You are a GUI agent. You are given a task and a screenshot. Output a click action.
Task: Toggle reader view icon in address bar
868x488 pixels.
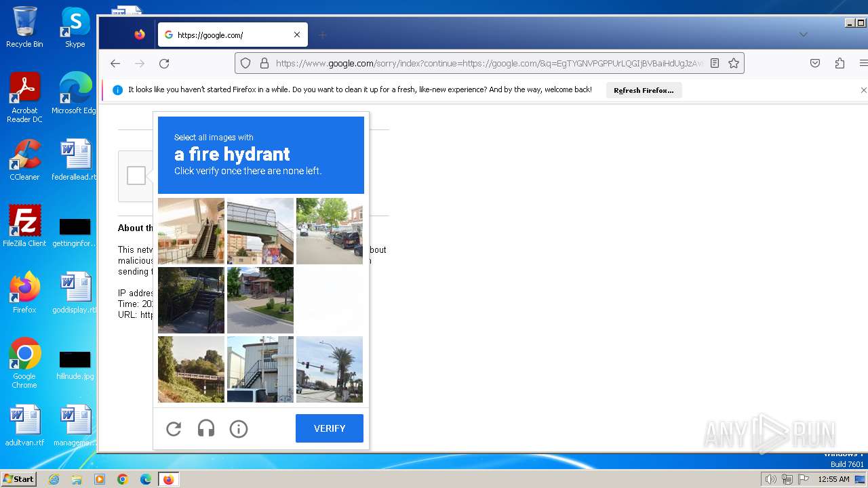(x=715, y=63)
